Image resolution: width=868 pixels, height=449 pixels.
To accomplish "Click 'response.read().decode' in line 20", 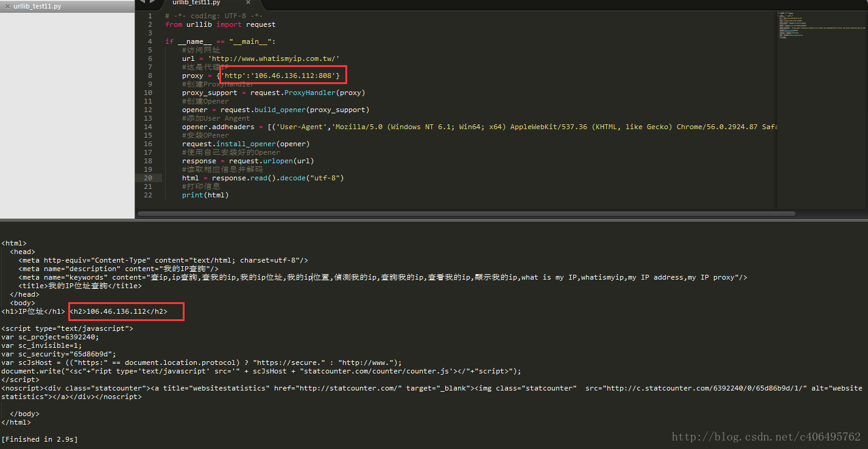I will pos(259,178).
